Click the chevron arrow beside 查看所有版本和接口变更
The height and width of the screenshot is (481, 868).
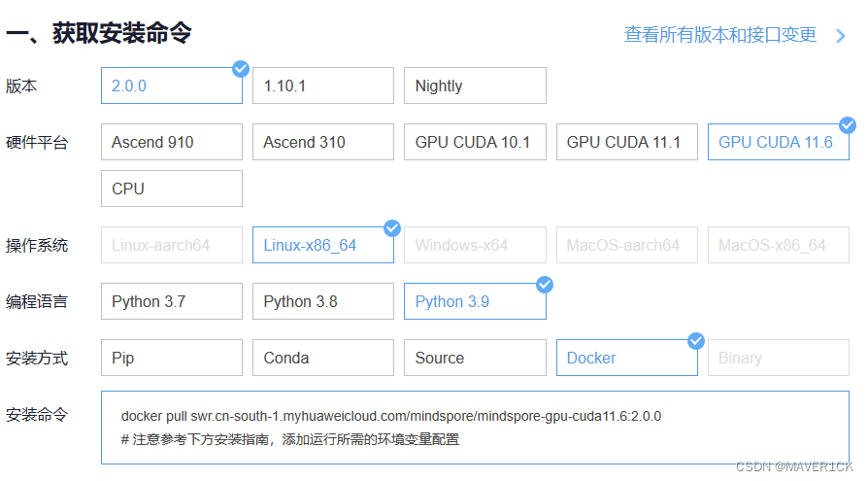tap(841, 36)
